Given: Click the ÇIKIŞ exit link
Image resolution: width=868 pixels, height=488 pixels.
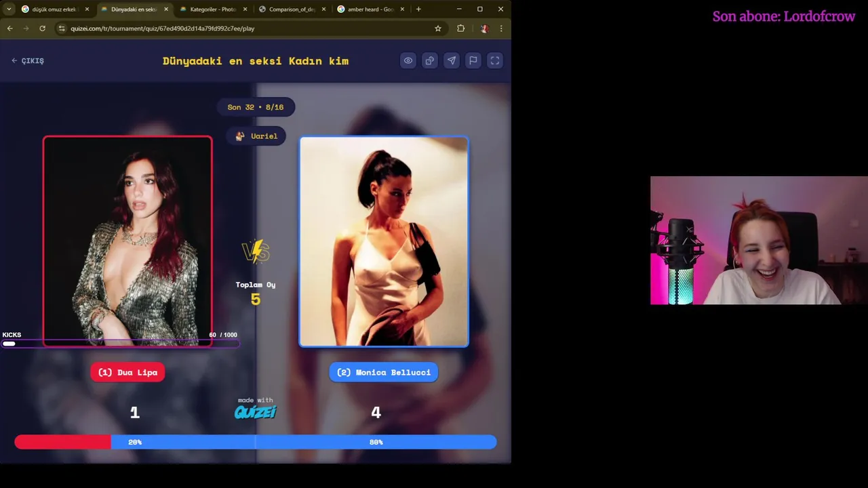Looking at the screenshot, I should coord(28,60).
